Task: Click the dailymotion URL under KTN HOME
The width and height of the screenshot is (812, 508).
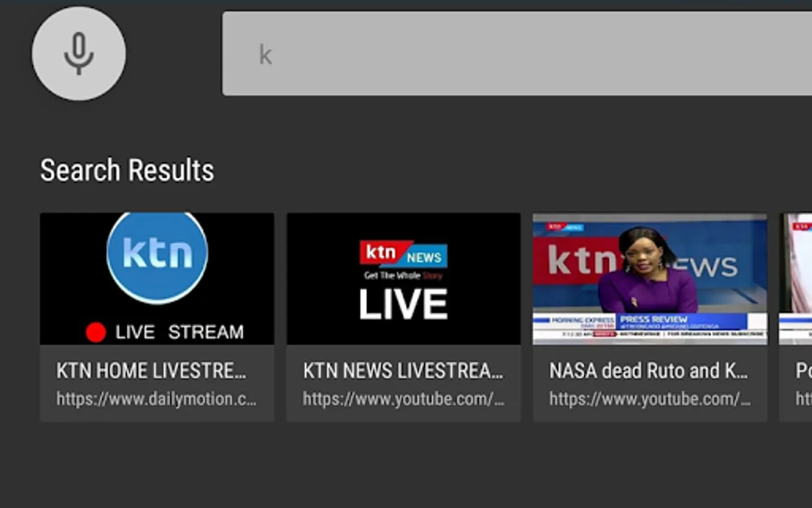Action: pyautogui.click(x=156, y=399)
